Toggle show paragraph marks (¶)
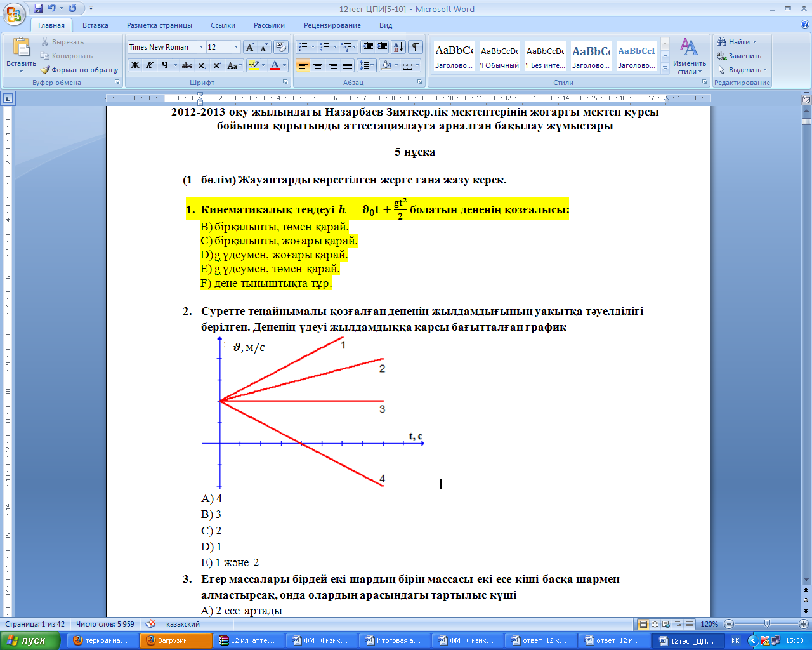 click(x=416, y=47)
